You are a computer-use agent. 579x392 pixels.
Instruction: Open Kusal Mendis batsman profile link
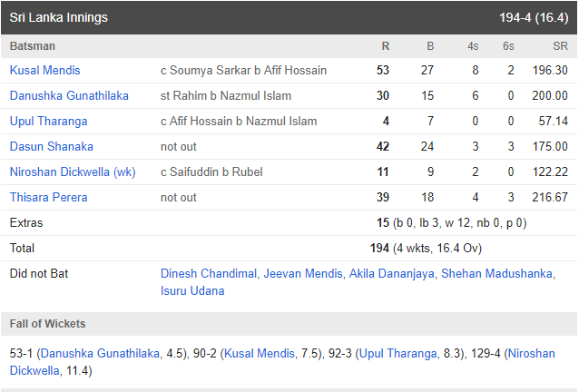pyautogui.click(x=44, y=70)
